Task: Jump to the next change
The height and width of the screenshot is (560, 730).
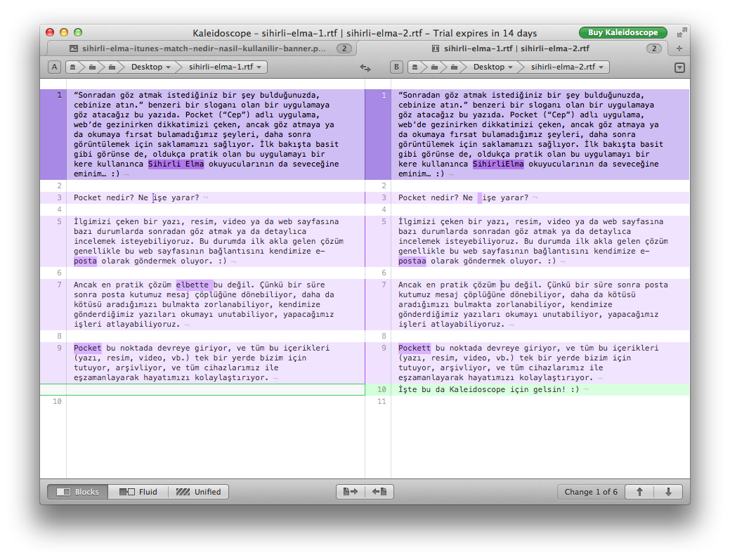Action: click(x=668, y=492)
